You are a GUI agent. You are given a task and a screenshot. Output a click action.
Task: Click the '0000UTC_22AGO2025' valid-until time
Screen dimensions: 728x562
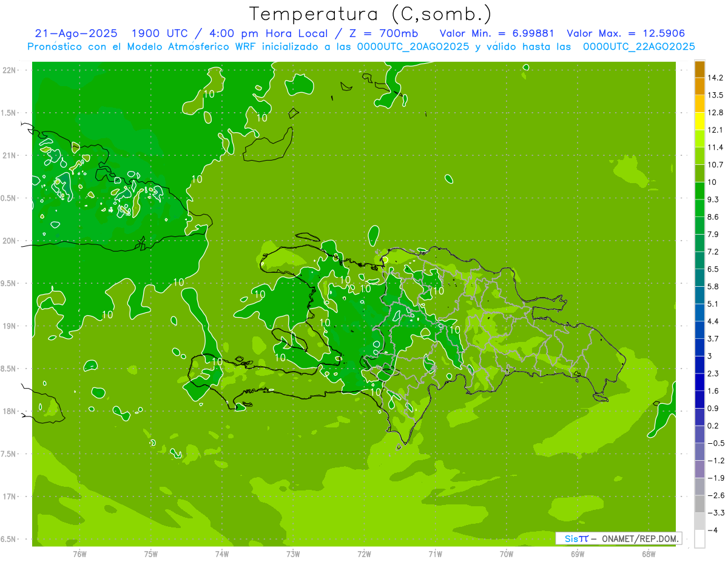(x=638, y=47)
